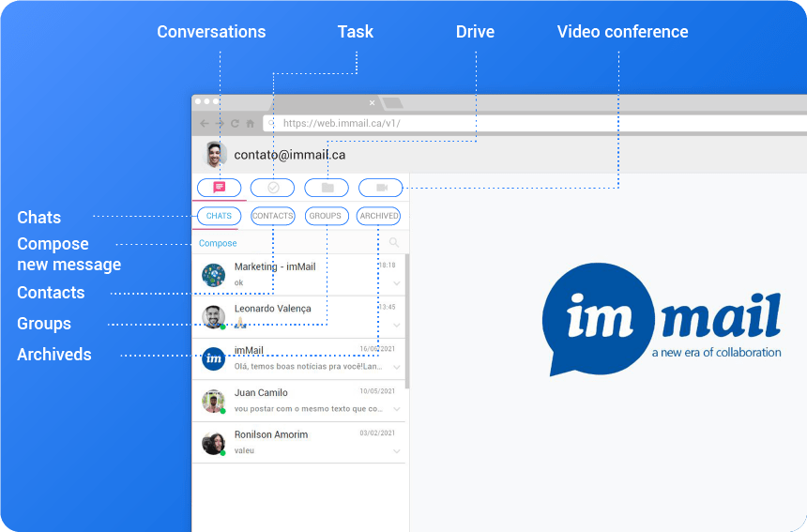Select the CHATS tab
Image resolution: width=807 pixels, height=532 pixels.
[x=220, y=216]
